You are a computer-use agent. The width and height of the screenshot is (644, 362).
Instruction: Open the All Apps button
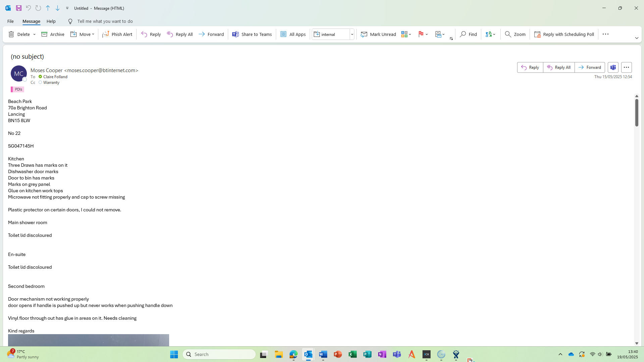[x=293, y=34]
